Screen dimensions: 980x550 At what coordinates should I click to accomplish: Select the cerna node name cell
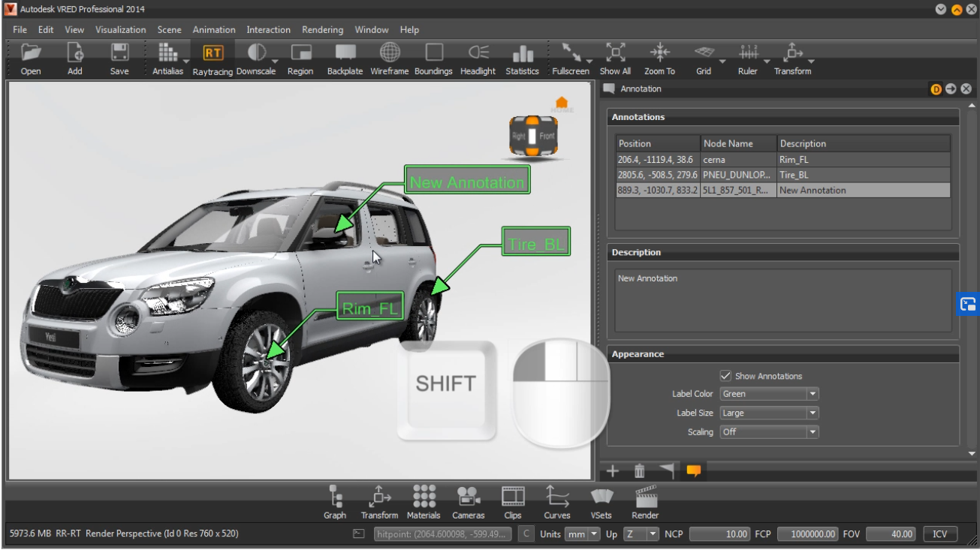click(739, 160)
